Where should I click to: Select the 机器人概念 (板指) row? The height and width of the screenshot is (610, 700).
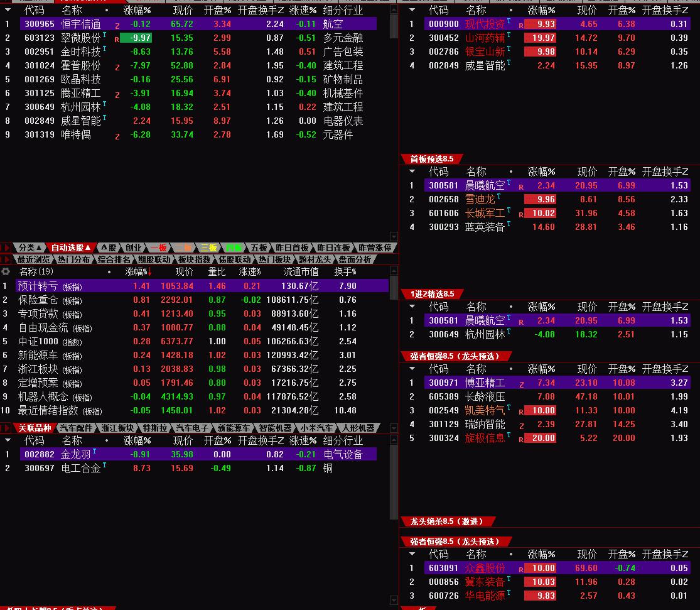coord(202,396)
